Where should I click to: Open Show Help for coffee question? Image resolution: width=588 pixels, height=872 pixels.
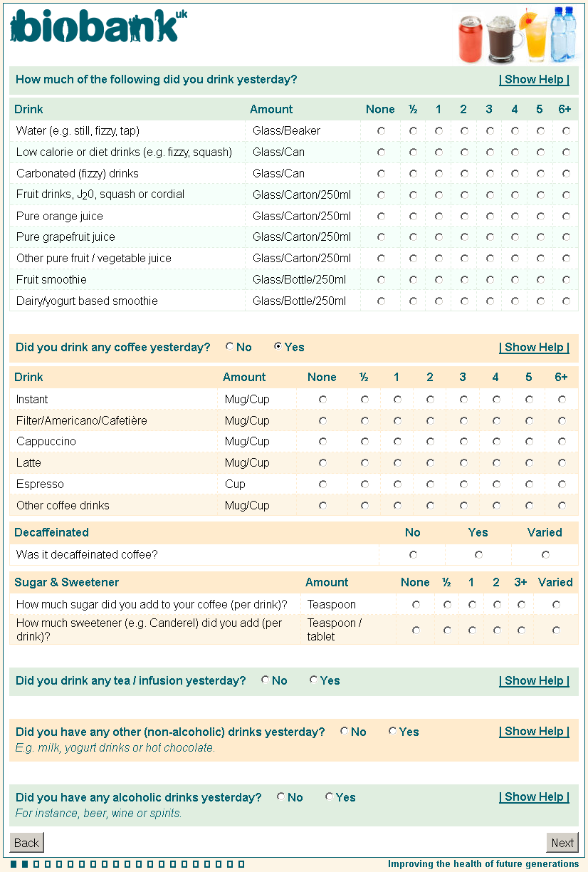click(x=534, y=348)
